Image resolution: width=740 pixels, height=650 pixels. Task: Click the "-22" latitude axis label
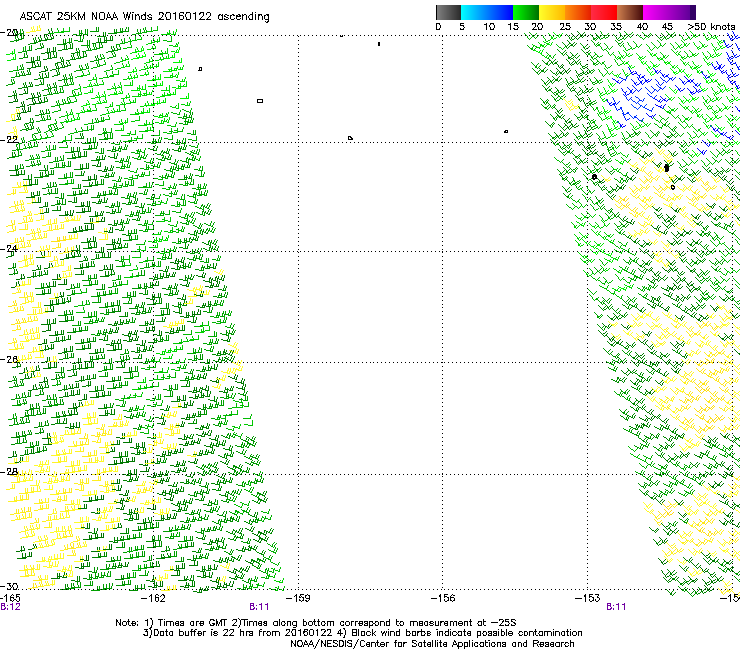9,139
